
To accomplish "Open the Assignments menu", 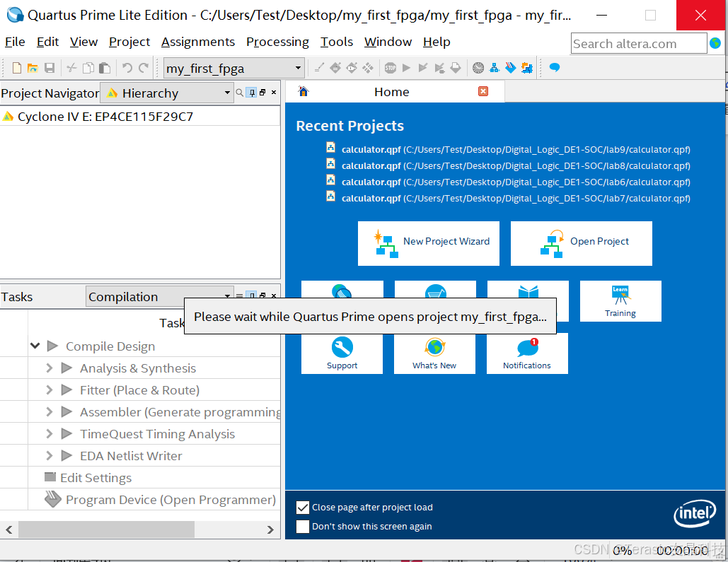I will click(x=198, y=42).
